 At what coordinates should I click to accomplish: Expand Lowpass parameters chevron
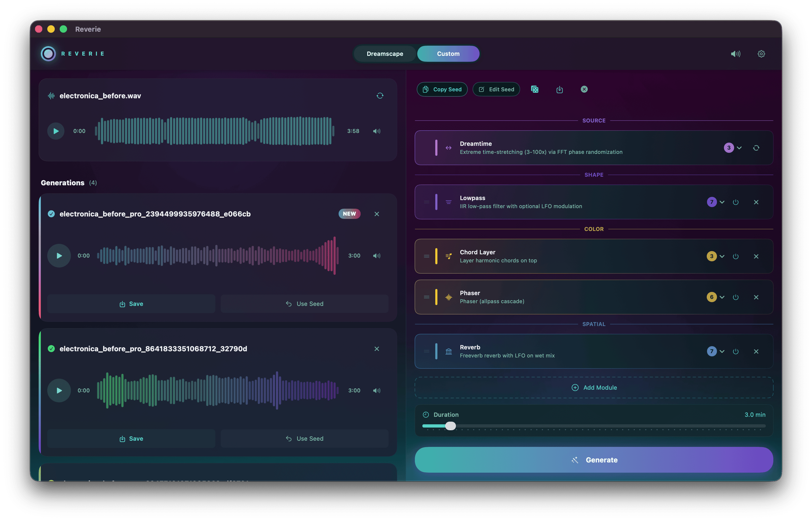(722, 202)
